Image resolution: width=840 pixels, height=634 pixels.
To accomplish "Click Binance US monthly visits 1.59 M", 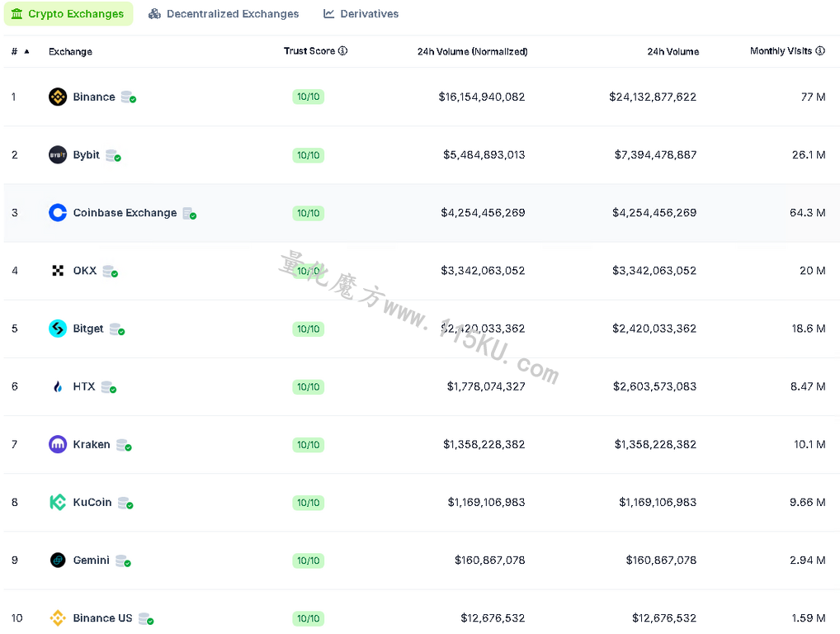I will tap(809, 618).
